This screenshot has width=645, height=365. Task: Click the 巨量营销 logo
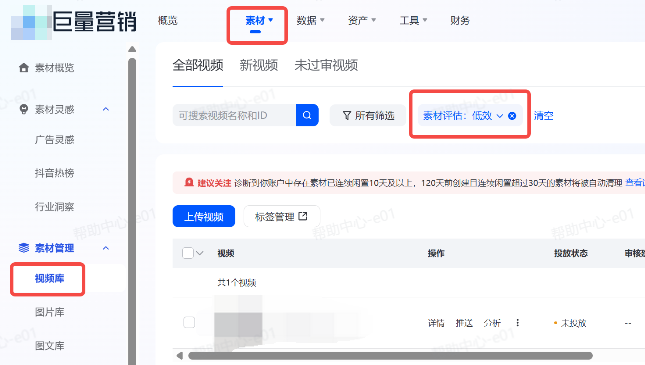[74, 21]
